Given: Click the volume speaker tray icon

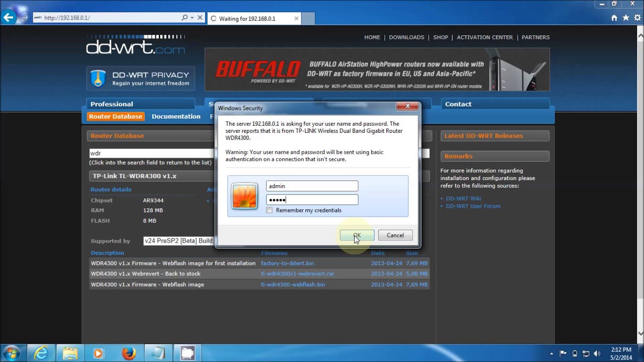Looking at the screenshot, I should [598, 353].
